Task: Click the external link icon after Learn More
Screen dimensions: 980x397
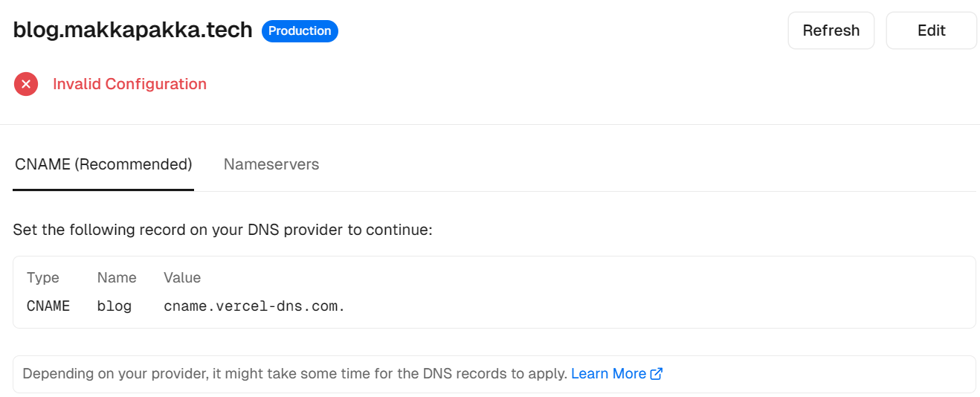Action: point(657,374)
